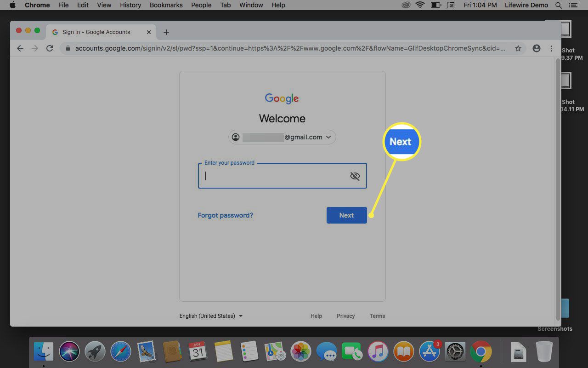Open the Help link in the footer
This screenshot has width=588, height=368.
point(316,316)
